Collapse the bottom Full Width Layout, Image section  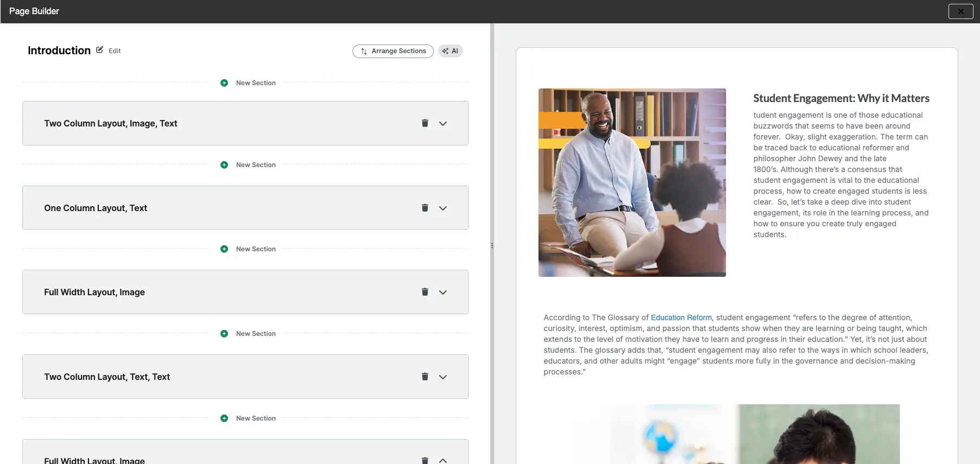(x=443, y=460)
